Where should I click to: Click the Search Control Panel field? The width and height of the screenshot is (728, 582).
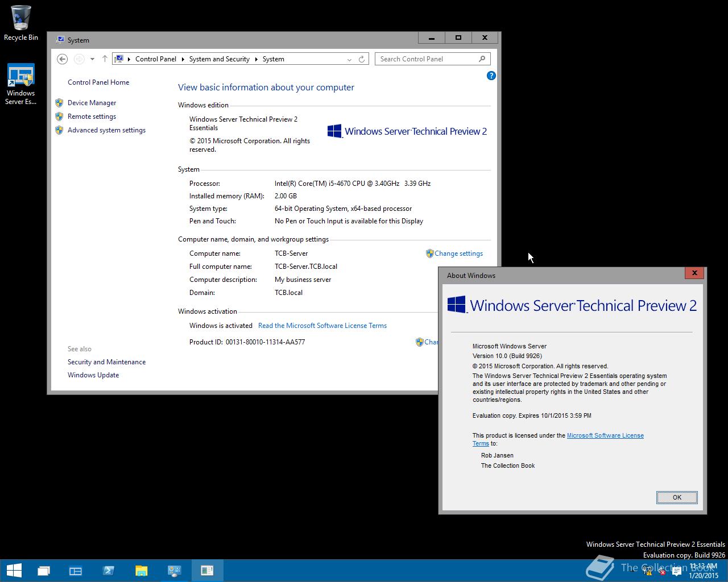coord(432,59)
